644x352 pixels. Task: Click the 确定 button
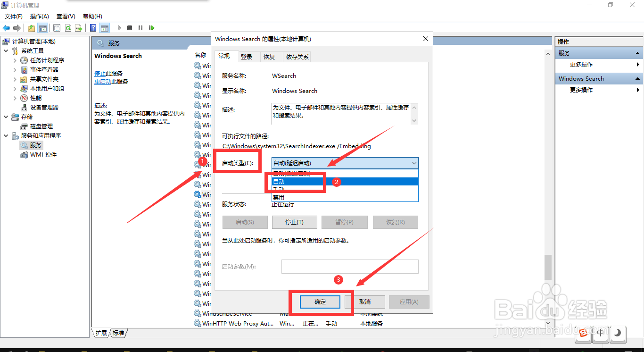[320, 302]
